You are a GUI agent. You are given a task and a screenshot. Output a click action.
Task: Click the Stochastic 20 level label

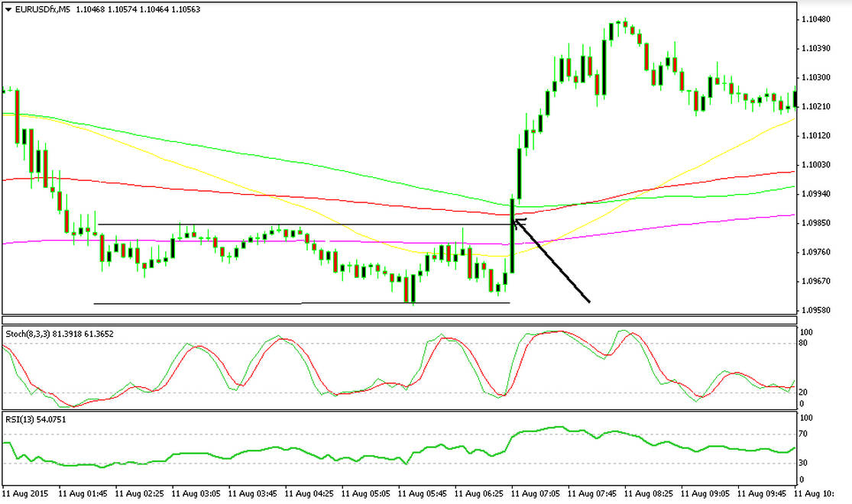pos(804,392)
